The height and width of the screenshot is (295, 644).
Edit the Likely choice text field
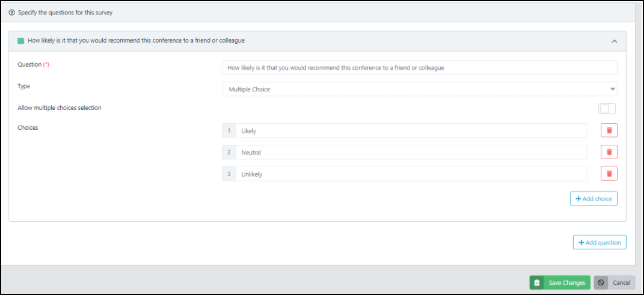coord(411,130)
